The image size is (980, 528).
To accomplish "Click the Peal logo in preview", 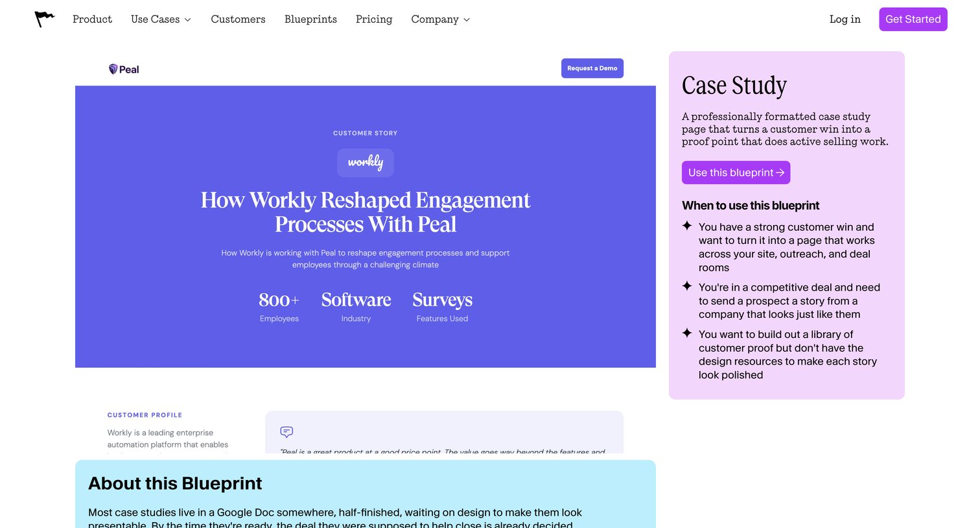I will (124, 69).
